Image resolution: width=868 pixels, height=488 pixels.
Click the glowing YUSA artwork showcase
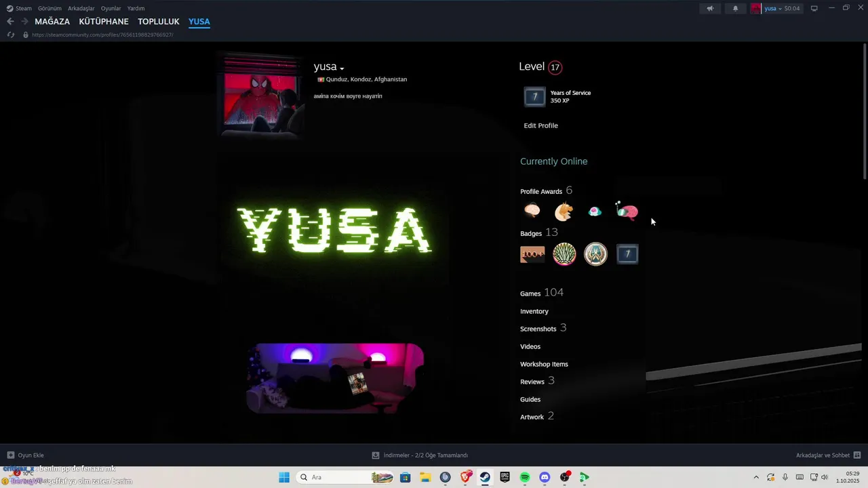(335, 230)
